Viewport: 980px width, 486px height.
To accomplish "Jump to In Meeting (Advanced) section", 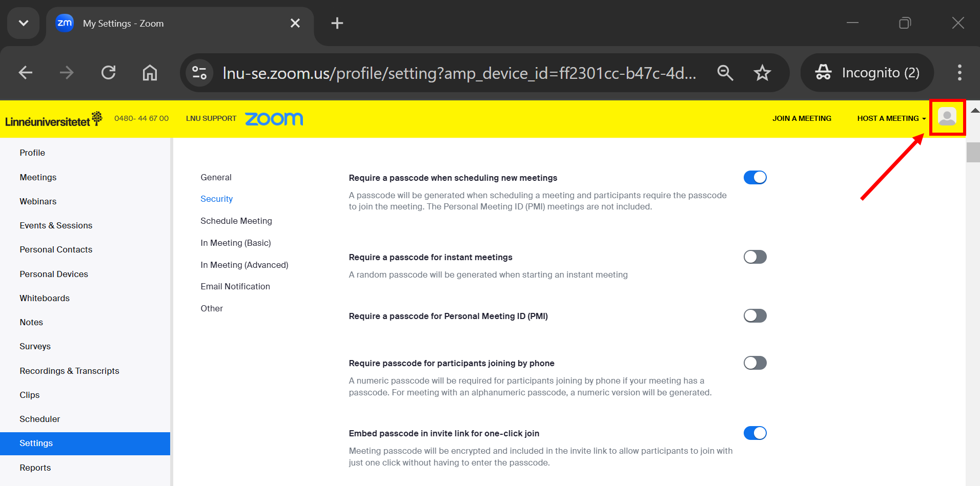I will [x=244, y=265].
